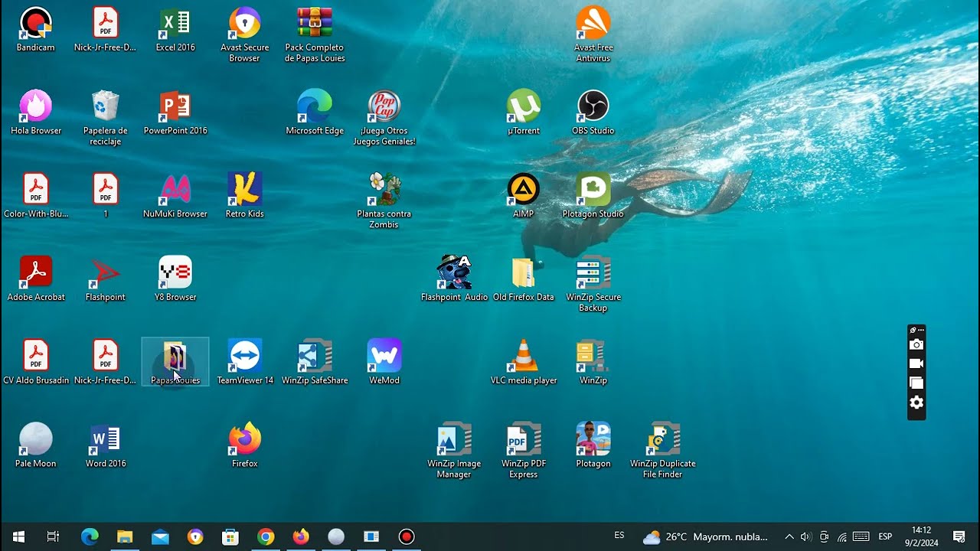The image size is (980, 551).
Task: Select the CV Aldo Brusadin PDF
Action: (35, 364)
